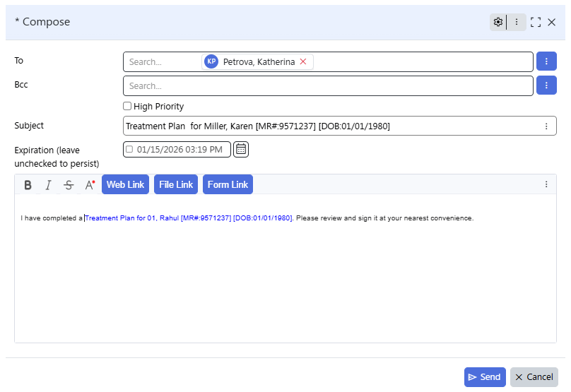Image resolution: width=571 pixels, height=392 pixels.
Task: Open the Subject field options menu
Action: pyautogui.click(x=546, y=126)
